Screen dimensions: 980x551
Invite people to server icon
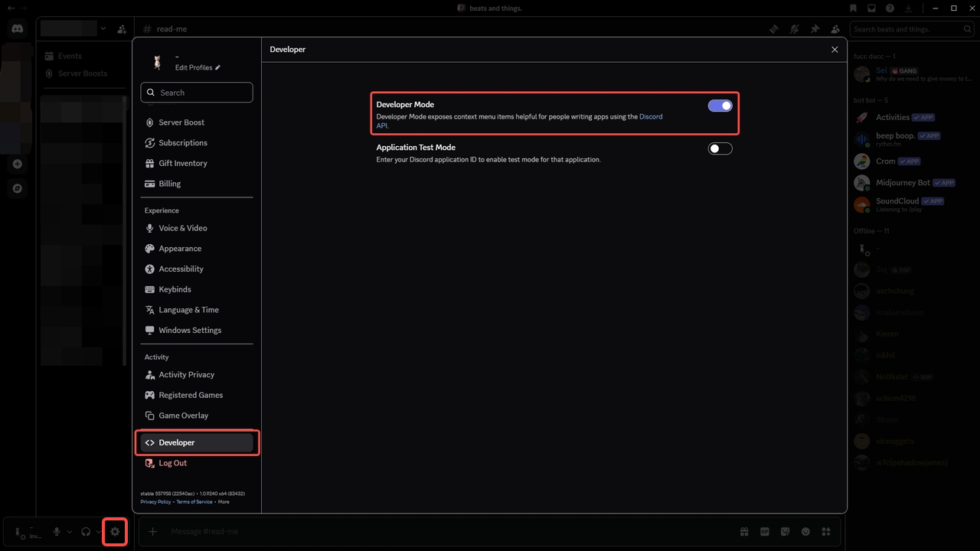coord(122,29)
